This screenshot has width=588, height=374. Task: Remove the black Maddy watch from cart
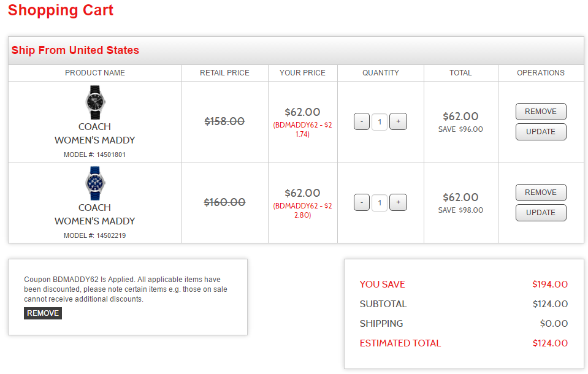[540, 112]
